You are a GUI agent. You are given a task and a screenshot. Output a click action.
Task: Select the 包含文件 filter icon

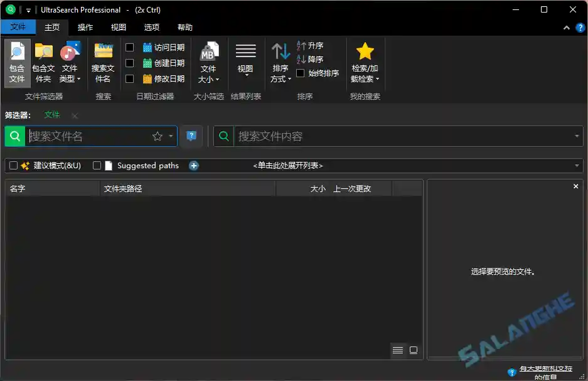pos(17,61)
